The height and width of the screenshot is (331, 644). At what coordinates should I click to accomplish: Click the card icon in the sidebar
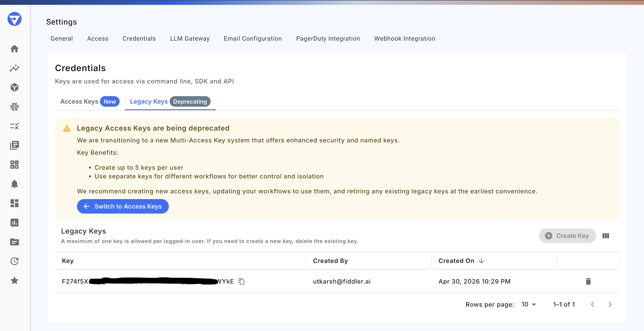point(14,242)
